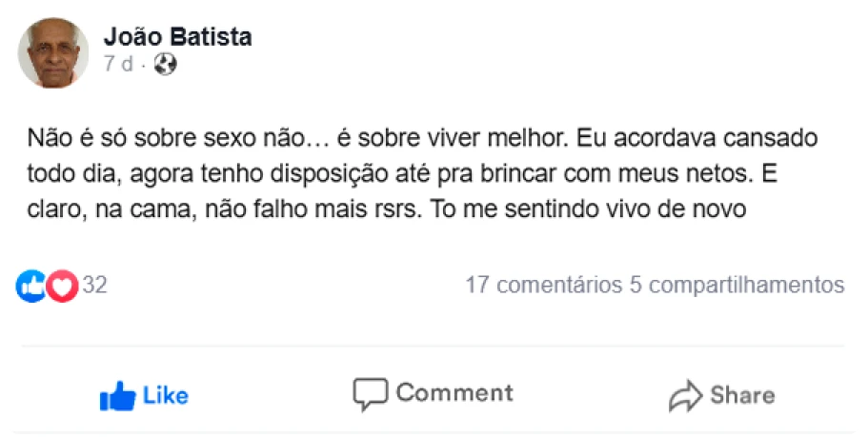Screen dimensions: 868x437
Task: Click the divider line above action buttons
Action: pyautogui.click(x=434, y=346)
